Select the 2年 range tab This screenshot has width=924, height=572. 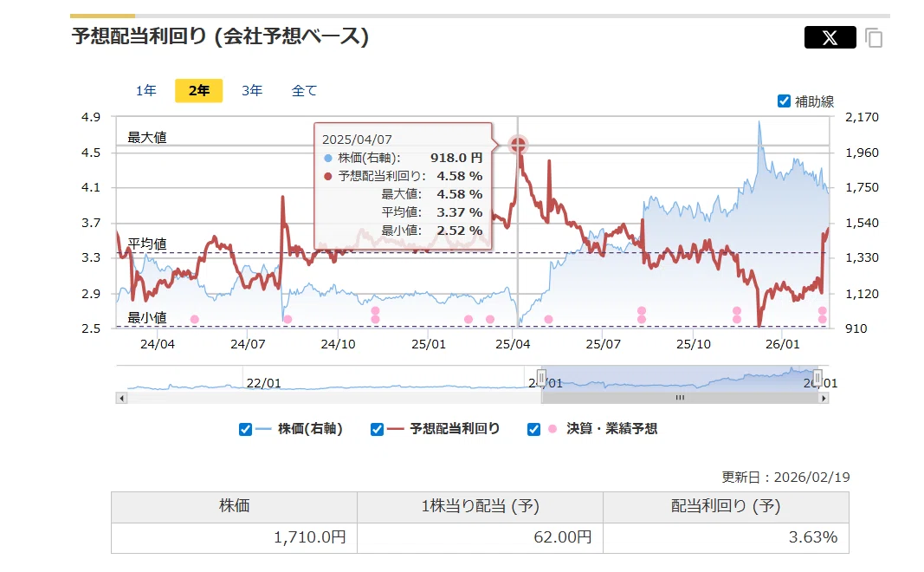[199, 91]
